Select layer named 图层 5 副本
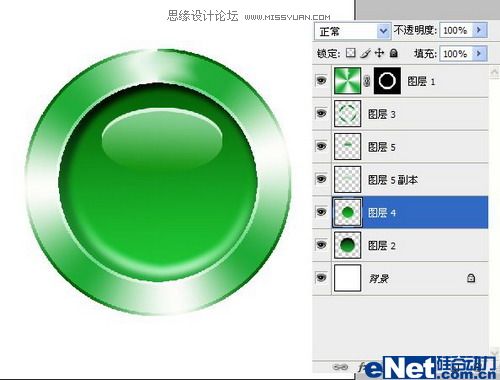The height and width of the screenshot is (380, 500). pos(393,180)
